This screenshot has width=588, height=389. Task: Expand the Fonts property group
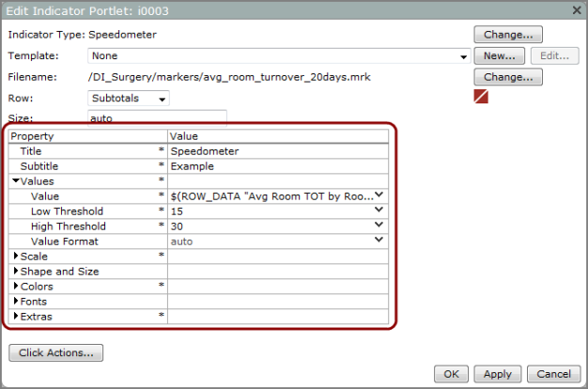tap(16, 302)
